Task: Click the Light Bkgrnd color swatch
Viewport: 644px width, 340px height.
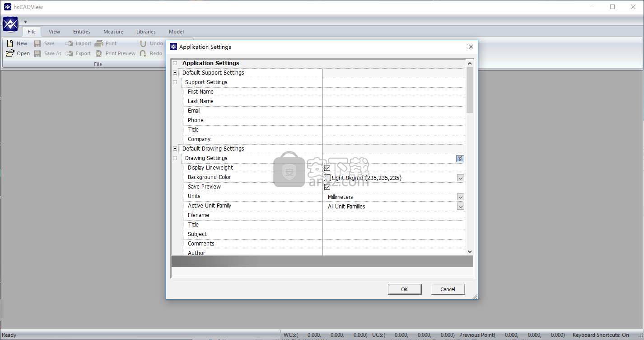Action: pos(327,178)
